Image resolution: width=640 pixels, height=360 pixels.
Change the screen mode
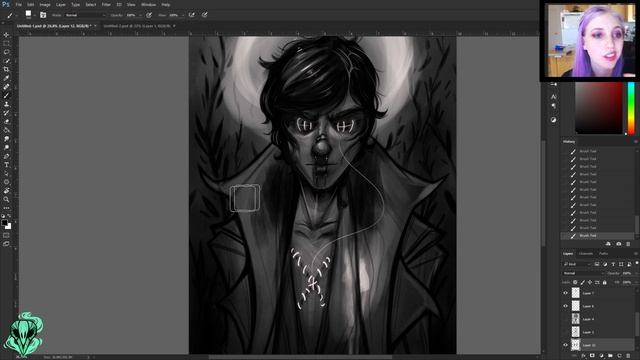(6, 244)
